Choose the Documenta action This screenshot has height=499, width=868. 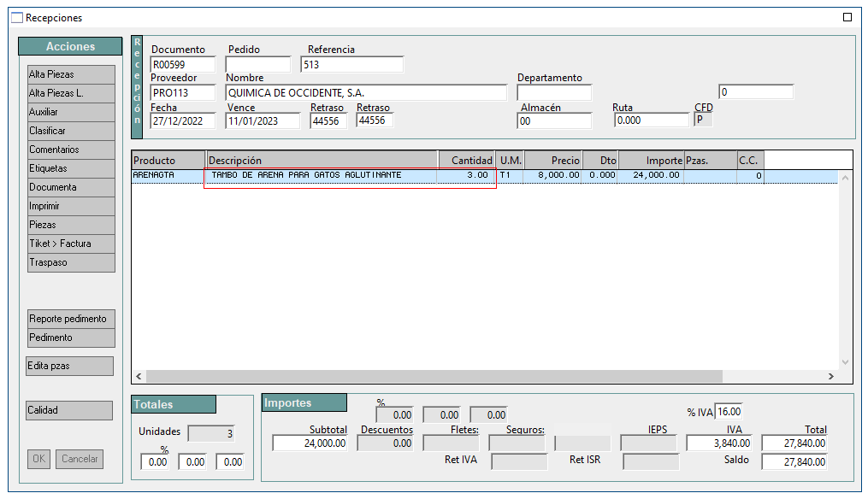72,187
